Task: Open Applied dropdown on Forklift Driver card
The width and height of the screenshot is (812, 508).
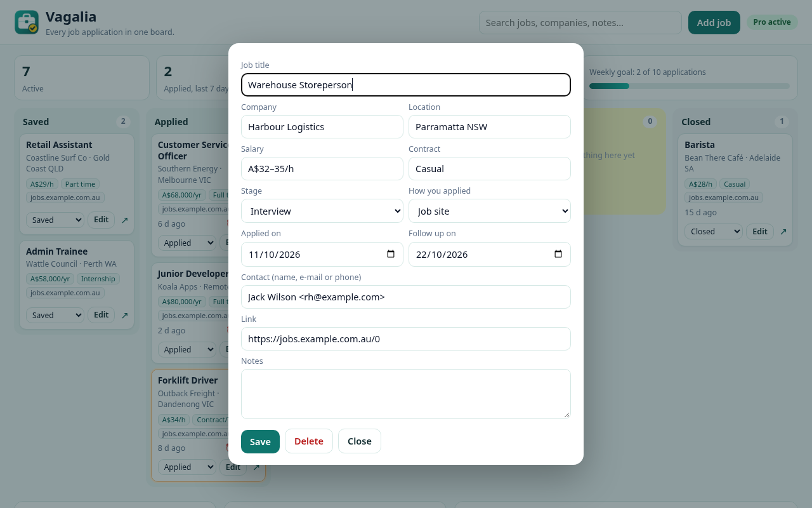Action: tap(187, 467)
